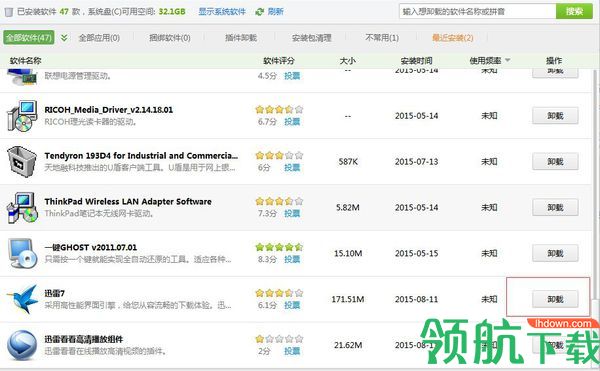This screenshot has height=371, width=600.
Task: Sort by the 安装时间 column header
Action: coord(416,60)
